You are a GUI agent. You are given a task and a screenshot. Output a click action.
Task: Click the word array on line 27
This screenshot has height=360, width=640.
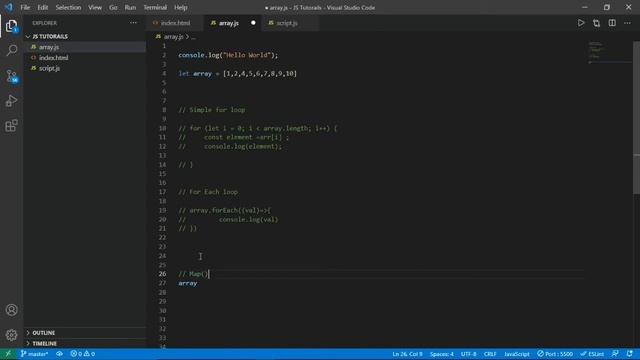[x=187, y=283]
